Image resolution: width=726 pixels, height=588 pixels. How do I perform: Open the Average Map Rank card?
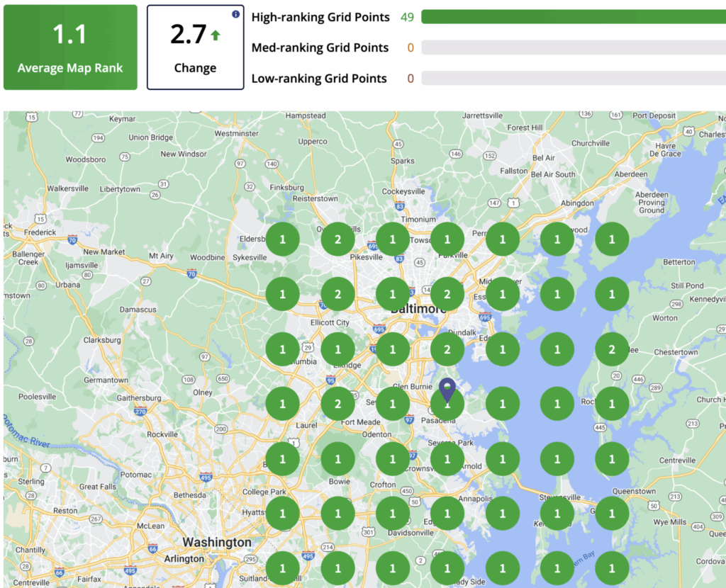[x=70, y=47]
